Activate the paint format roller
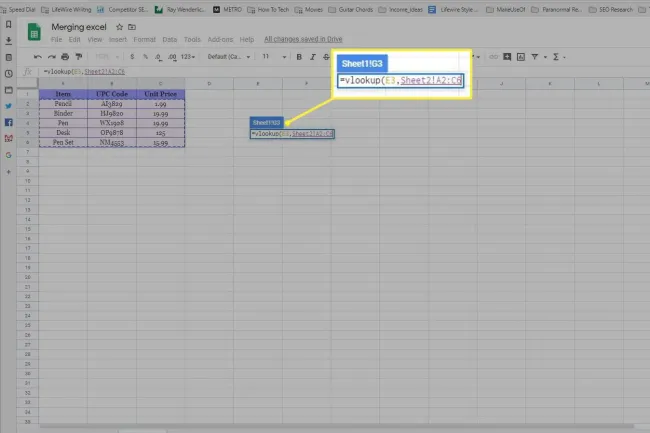This screenshot has width=650, height=433. click(x=79, y=57)
